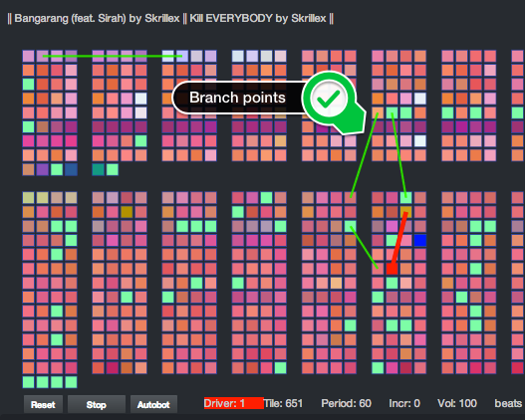Screen dimensions: 528x420
Task: Jump to the bright blue beat tile
Action: (x=419, y=240)
